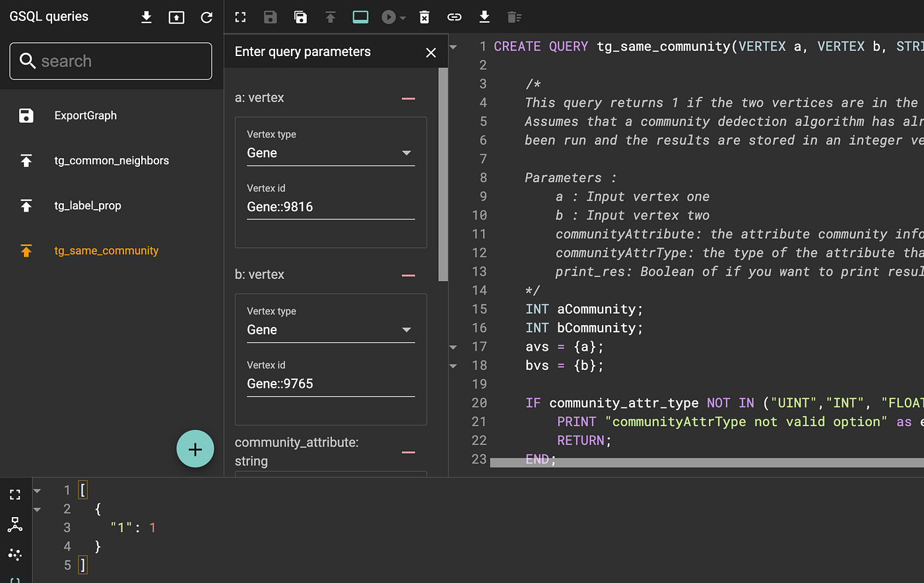Collapse the community_attribute parameter section
Viewport: 924px width, 583px height.
coord(409,452)
